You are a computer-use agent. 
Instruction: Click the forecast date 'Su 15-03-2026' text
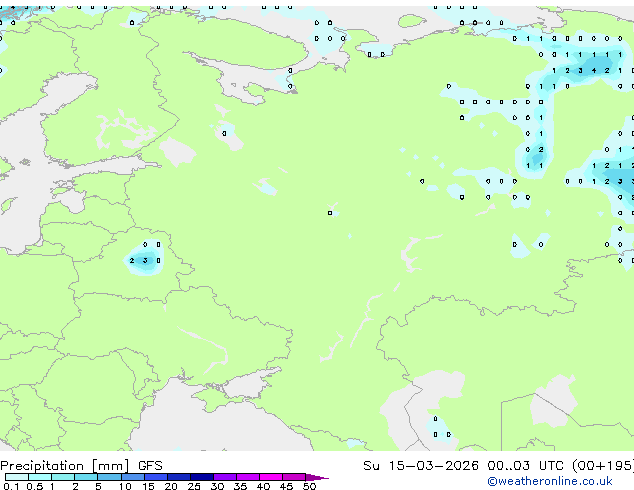(421, 466)
